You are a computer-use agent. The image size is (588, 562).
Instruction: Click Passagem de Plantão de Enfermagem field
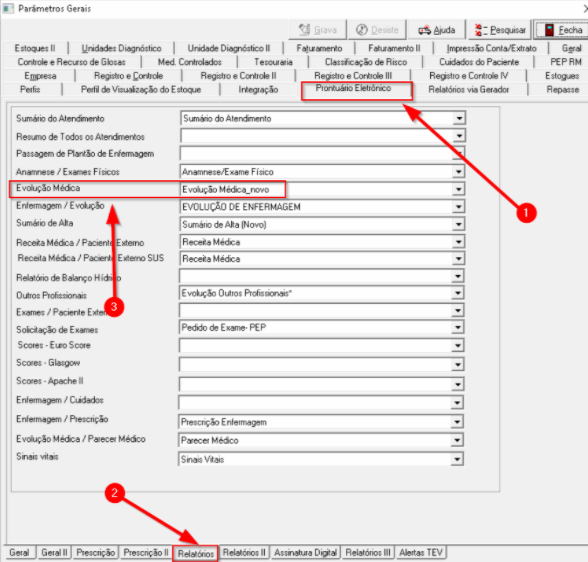(322, 153)
